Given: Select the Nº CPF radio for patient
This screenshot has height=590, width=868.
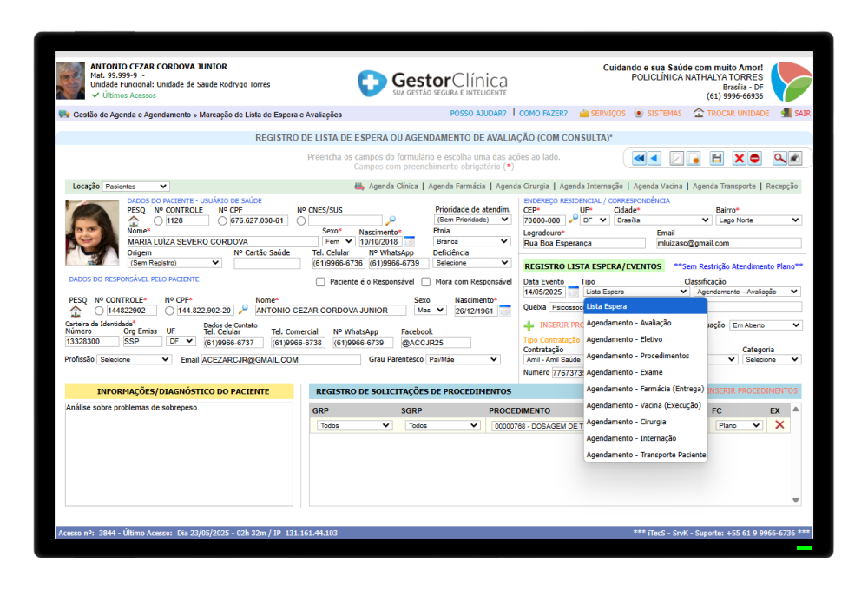Looking at the screenshot, I should (222, 221).
